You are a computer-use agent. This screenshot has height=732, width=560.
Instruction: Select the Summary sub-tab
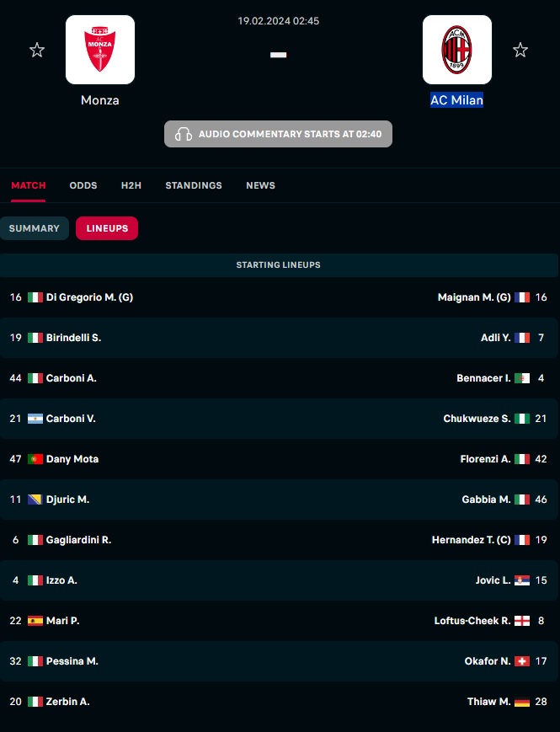coord(34,228)
